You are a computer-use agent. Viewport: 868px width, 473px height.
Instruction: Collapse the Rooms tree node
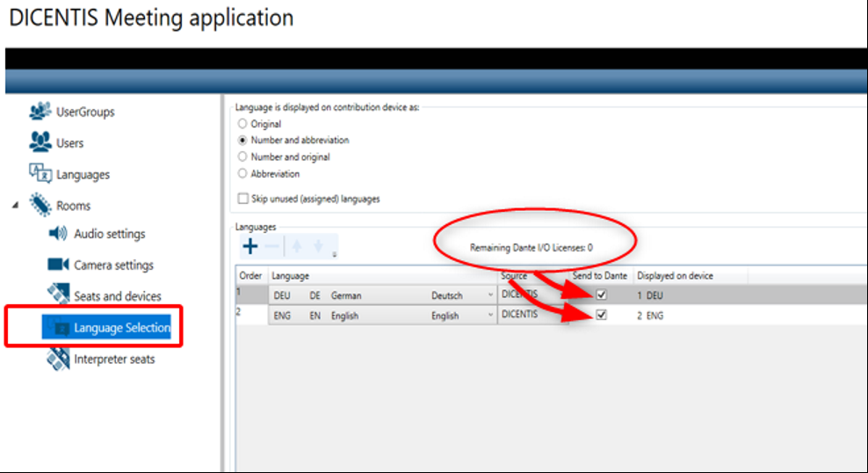pyautogui.click(x=15, y=207)
